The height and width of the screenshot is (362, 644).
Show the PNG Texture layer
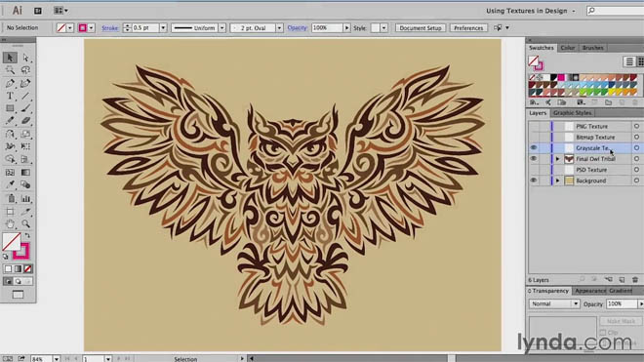[x=533, y=126]
